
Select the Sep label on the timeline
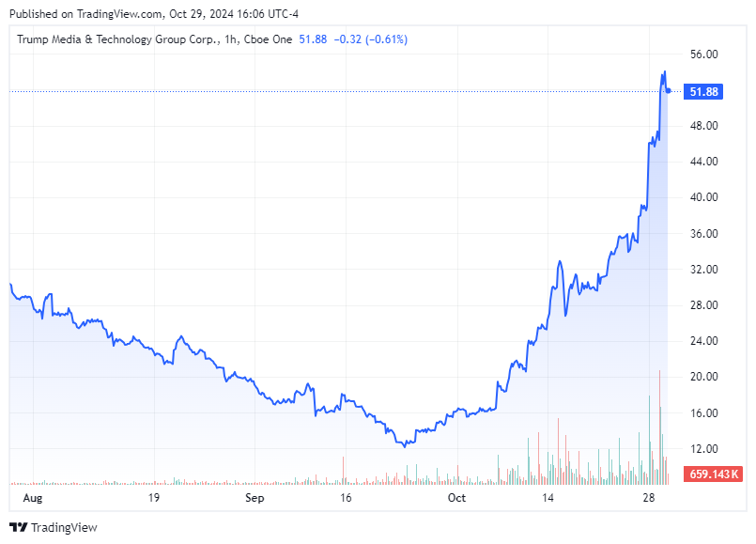[255, 499]
